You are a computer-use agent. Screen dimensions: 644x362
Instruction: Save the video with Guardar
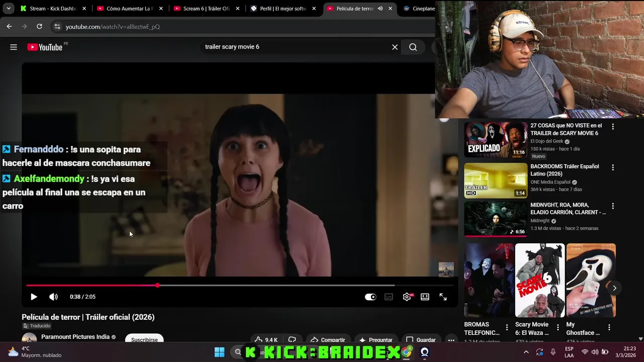(421, 339)
